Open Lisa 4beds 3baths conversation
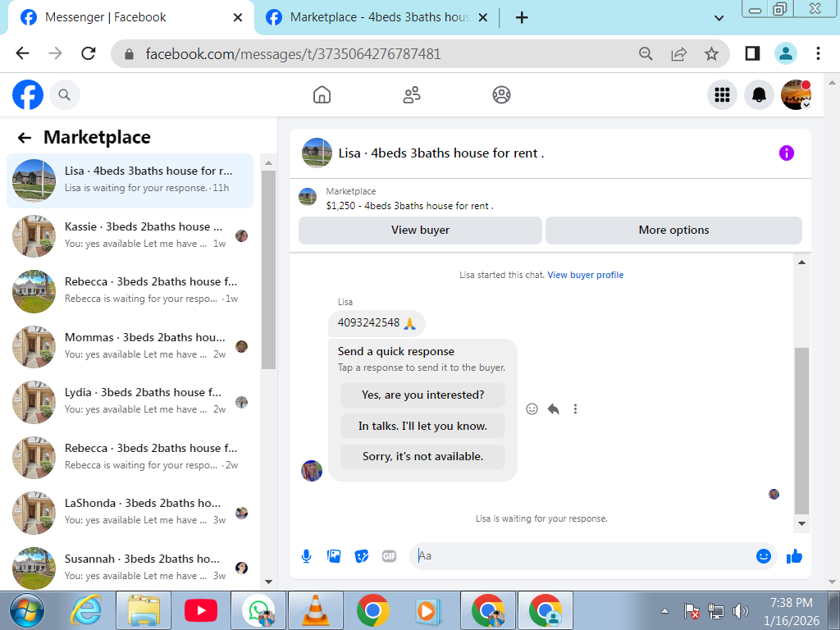The height and width of the screenshot is (630, 840). coord(130,180)
